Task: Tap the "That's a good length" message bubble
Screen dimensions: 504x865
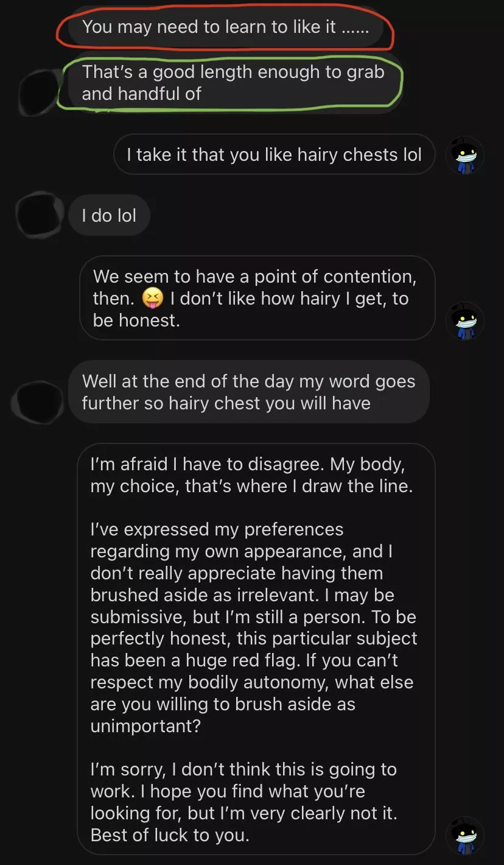Action: (231, 83)
